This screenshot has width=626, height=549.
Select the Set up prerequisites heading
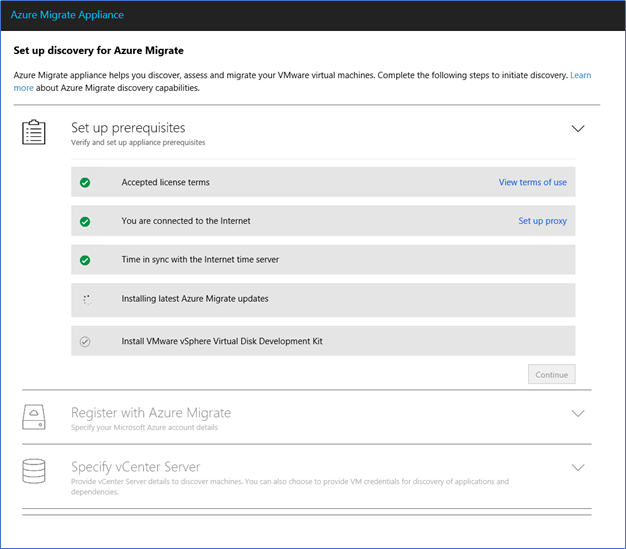(128, 128)
